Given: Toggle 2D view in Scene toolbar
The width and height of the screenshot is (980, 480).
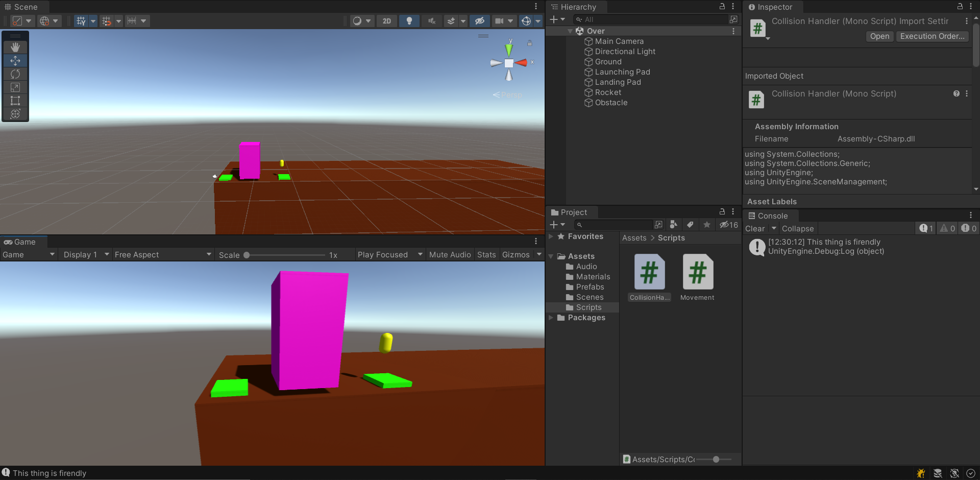Looking at the screenshot, I should pos(387,21).
